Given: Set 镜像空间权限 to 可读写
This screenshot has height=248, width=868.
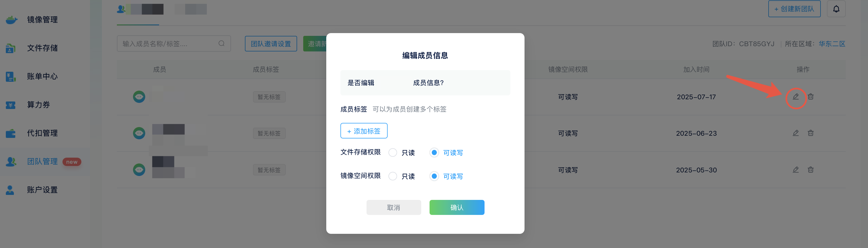Looking at the screenshot, I should point(434,176).
